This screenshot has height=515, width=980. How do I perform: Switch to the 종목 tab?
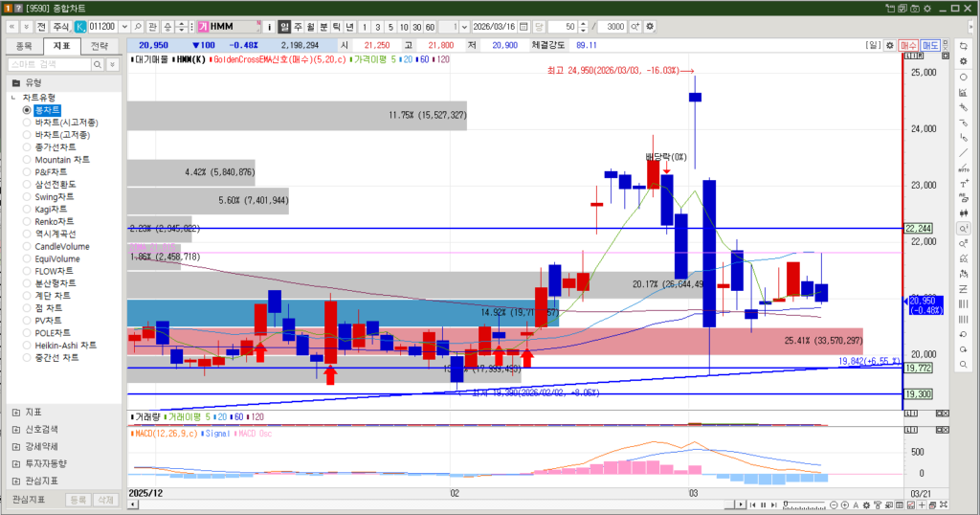pyautogui.click(x=24, y=45)
